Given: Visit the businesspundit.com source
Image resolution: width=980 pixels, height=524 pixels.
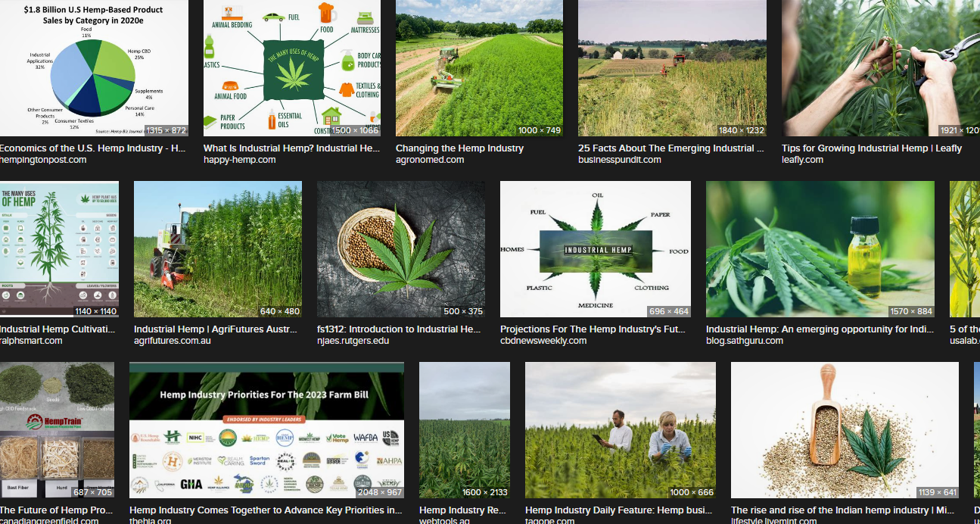Looking at the screenshot, I should click(x=620, y=160).
